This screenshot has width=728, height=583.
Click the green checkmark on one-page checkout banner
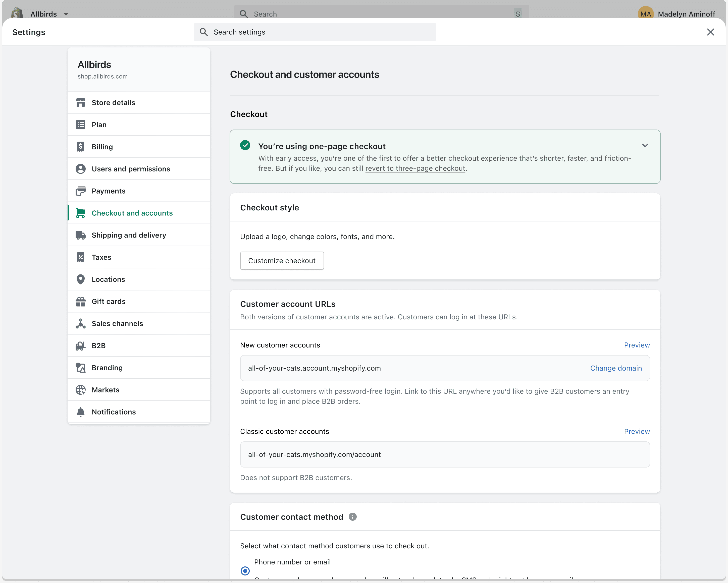coord(245,145)
